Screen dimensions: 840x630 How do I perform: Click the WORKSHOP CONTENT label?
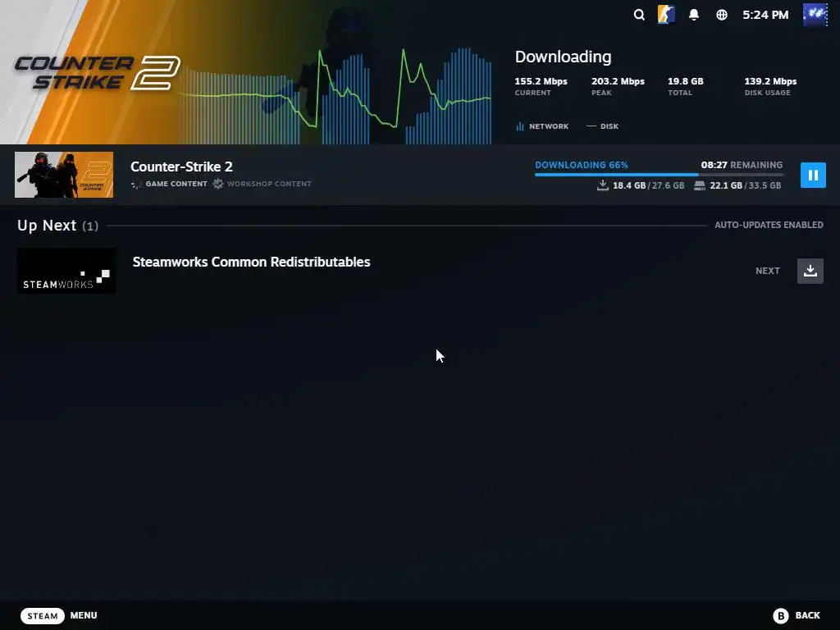click(x=269, y=184)
